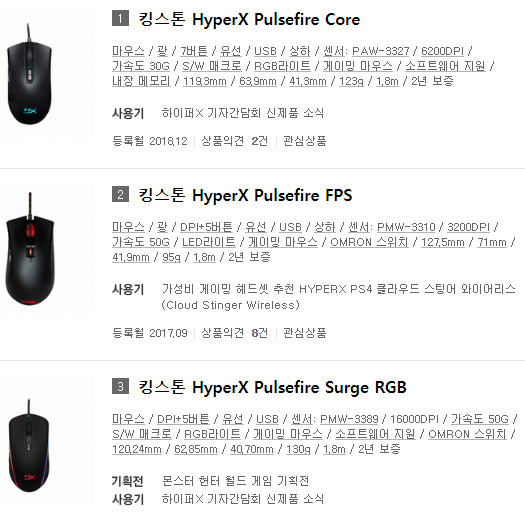
Task: Click 상품의견 2건 for Pulsefire Core
Action: 234,141
